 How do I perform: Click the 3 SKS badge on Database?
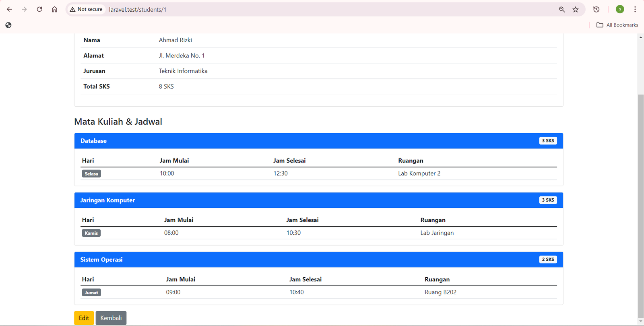coord(548,140)
